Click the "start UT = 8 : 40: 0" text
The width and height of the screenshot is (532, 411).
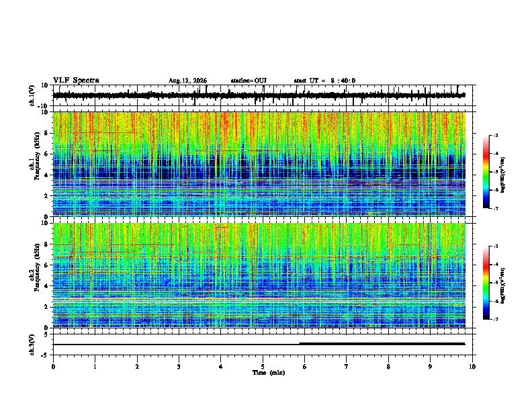[x=324, y=81]
